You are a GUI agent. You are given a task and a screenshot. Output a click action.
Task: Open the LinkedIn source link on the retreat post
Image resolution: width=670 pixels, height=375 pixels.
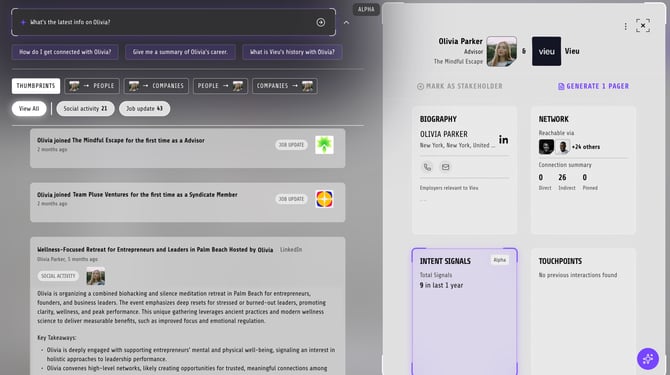tap(291, 249)
